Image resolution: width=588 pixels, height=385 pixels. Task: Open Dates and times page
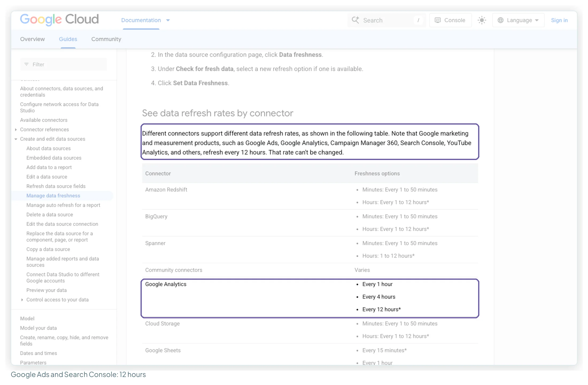click(x=38, y=353)
